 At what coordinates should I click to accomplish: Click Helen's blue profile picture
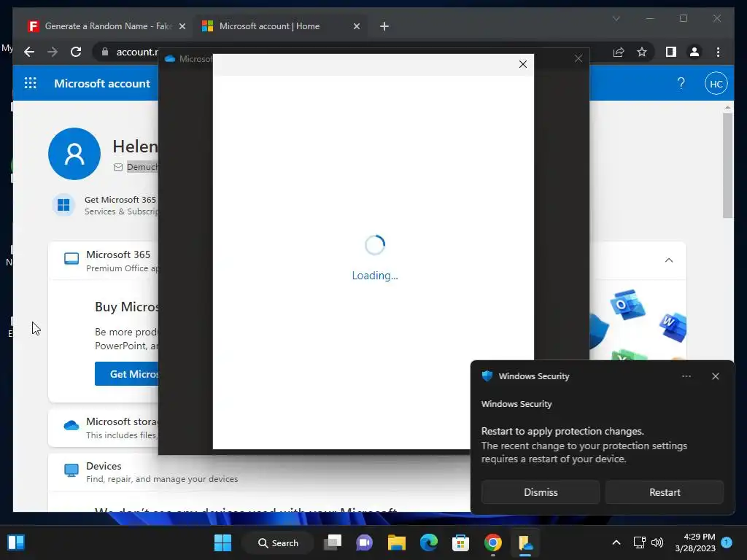coord(74,153)
